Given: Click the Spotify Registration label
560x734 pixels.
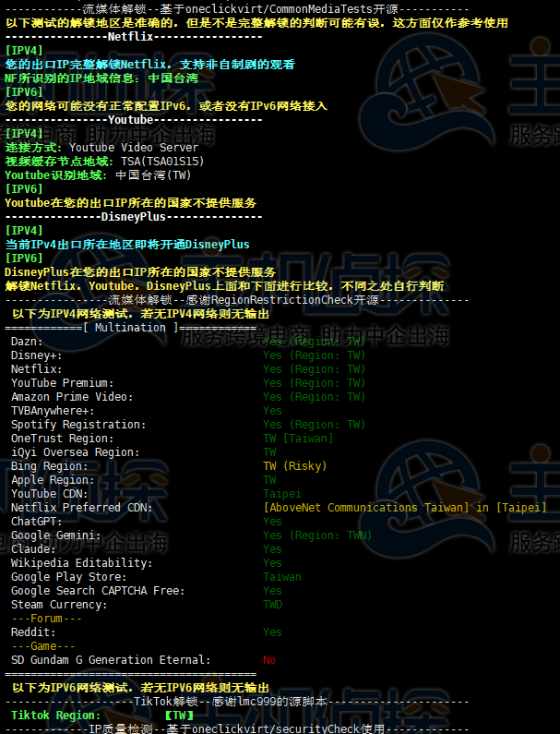Looking at the screenshot, I should pos(78,425).
